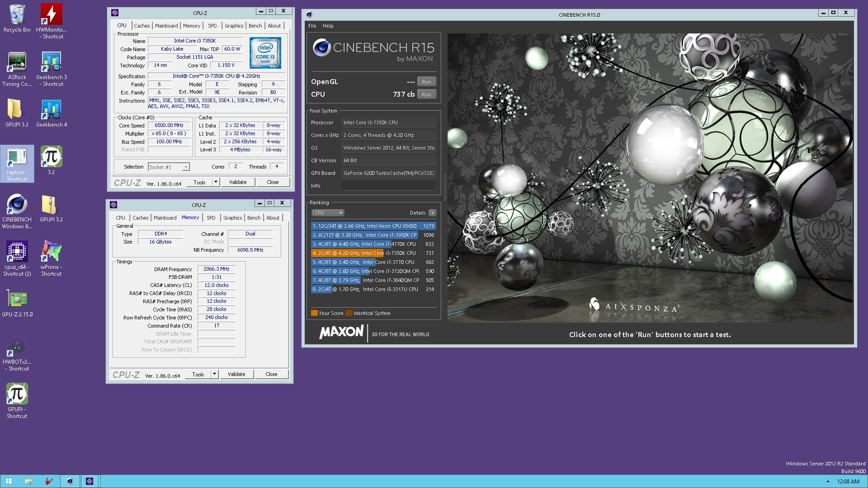Click the Intel Core i3 logo in CPU-Z

point(265,52)
